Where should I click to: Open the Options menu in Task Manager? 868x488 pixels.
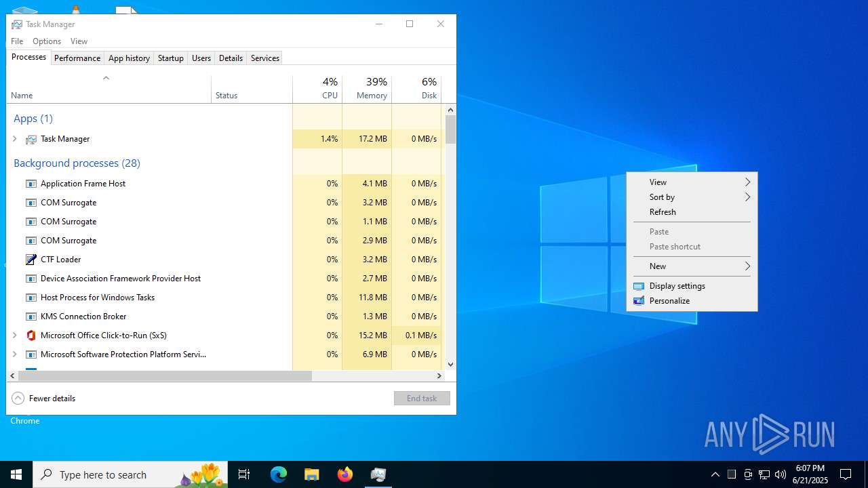tap(47, 41)
